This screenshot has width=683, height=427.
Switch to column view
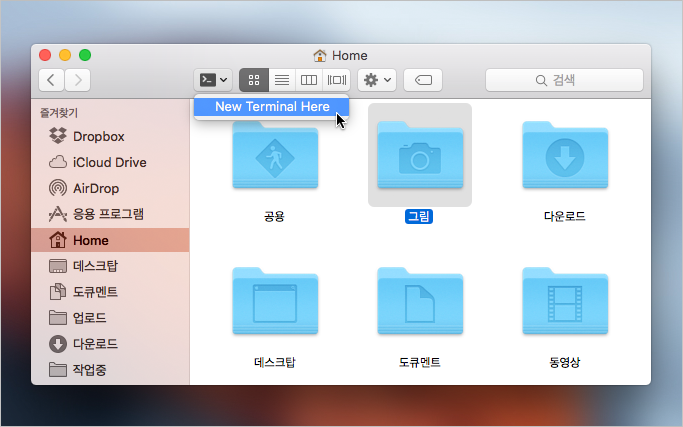[309, 80]
